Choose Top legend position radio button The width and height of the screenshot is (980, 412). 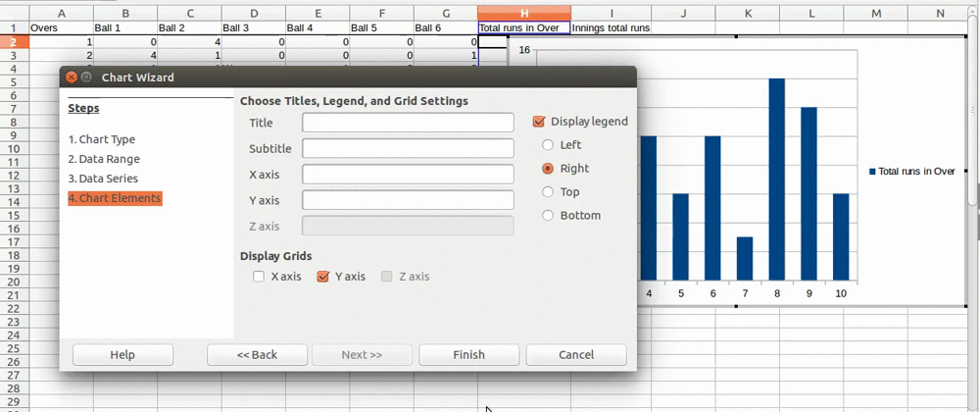pyautogui.click(x=548, y=192)
